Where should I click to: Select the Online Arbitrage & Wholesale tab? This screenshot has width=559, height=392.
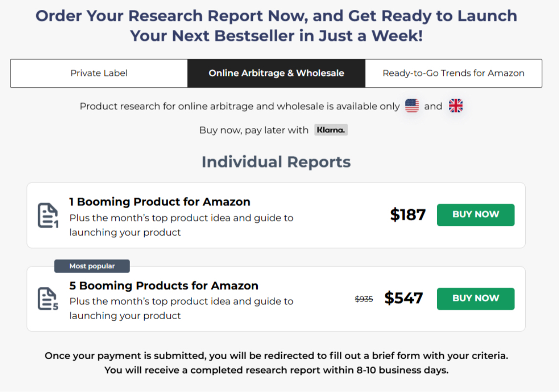[276, 73]
